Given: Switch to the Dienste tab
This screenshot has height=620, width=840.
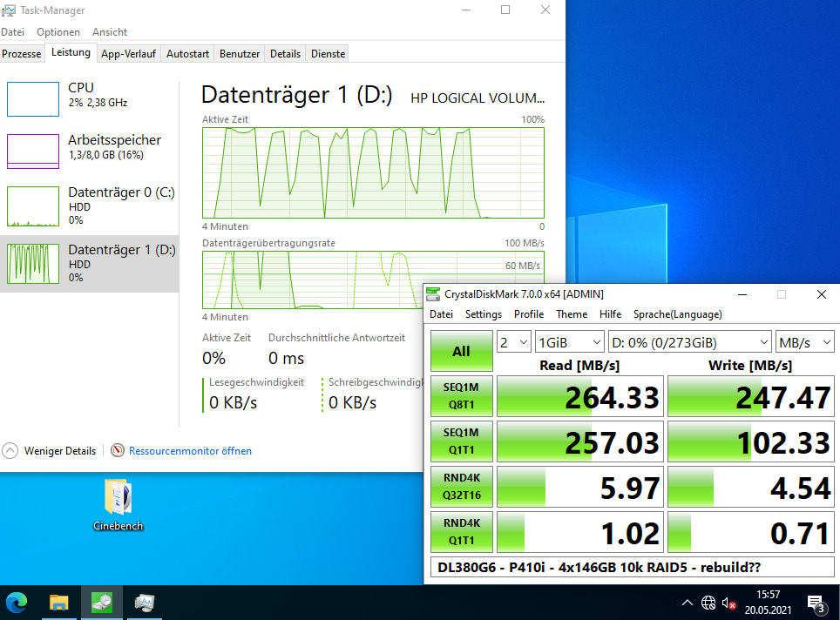Looking at the screenshot, I should (328, 54).
